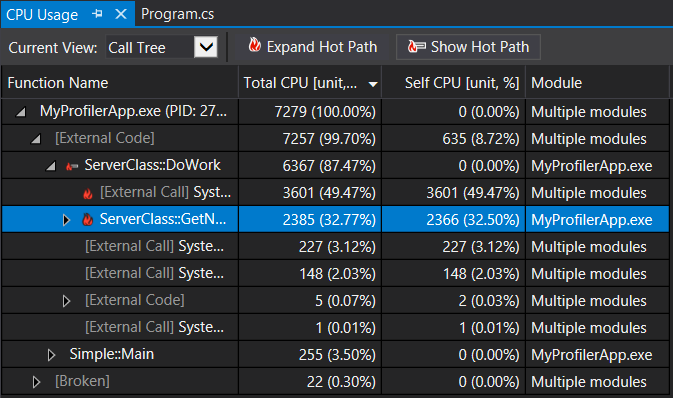Expand the 5 (0.07%) [External Code] node

tap(66, 301)
